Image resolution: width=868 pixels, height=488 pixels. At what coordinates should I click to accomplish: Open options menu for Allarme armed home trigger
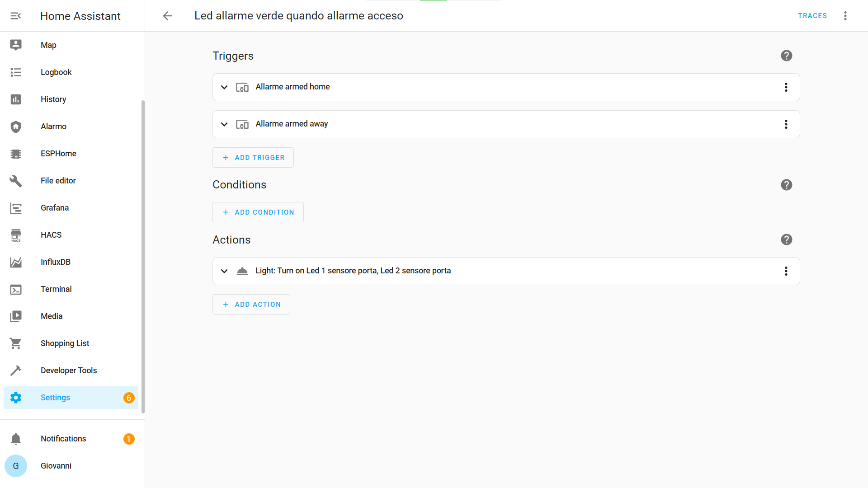[x=786, y=87]
